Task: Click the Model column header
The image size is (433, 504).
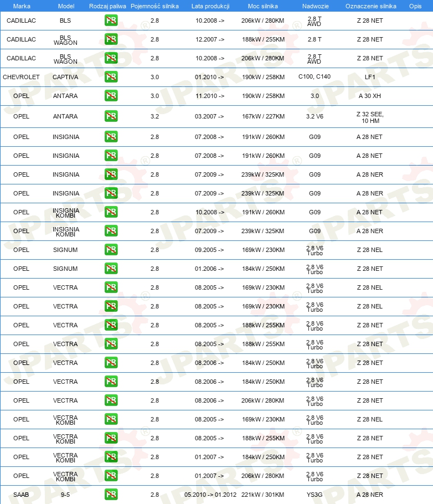Action: pos(66,6)
